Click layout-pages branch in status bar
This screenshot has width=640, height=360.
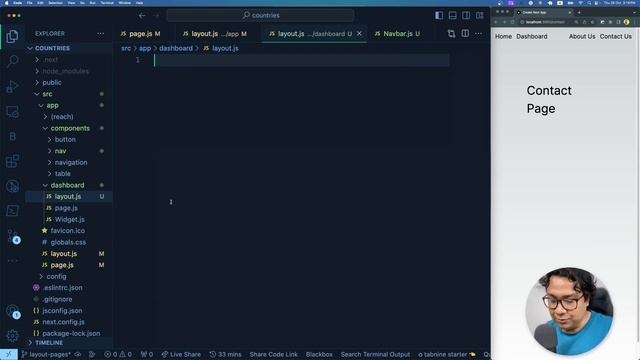pos(46,354)
